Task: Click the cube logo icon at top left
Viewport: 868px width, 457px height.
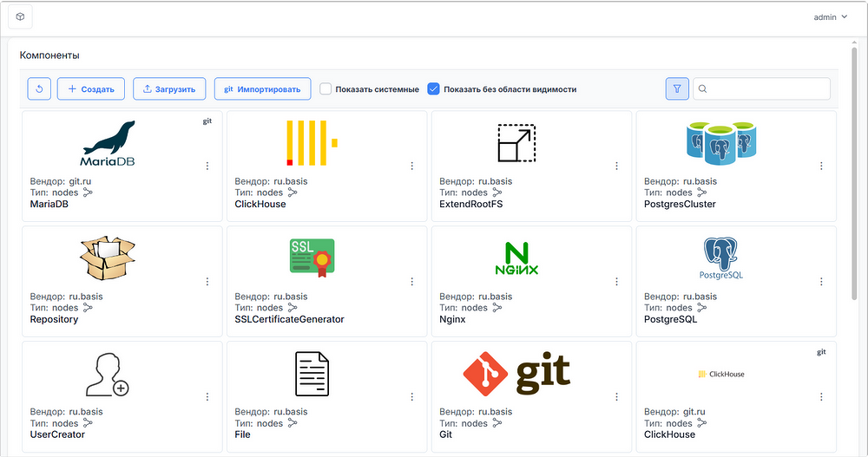Action: click(x=21, y=17)
